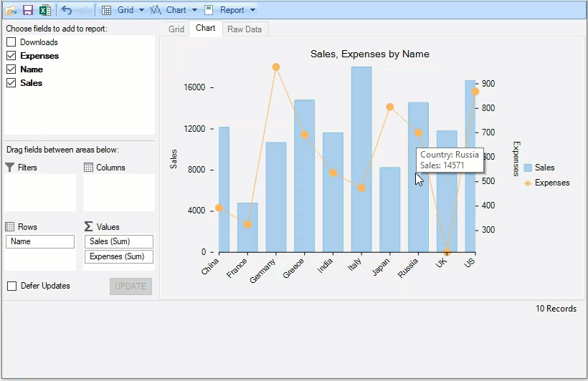Open the Grid dropdown arrow
Viewport: 588px width, 381px height.
[x=141, y=10]
